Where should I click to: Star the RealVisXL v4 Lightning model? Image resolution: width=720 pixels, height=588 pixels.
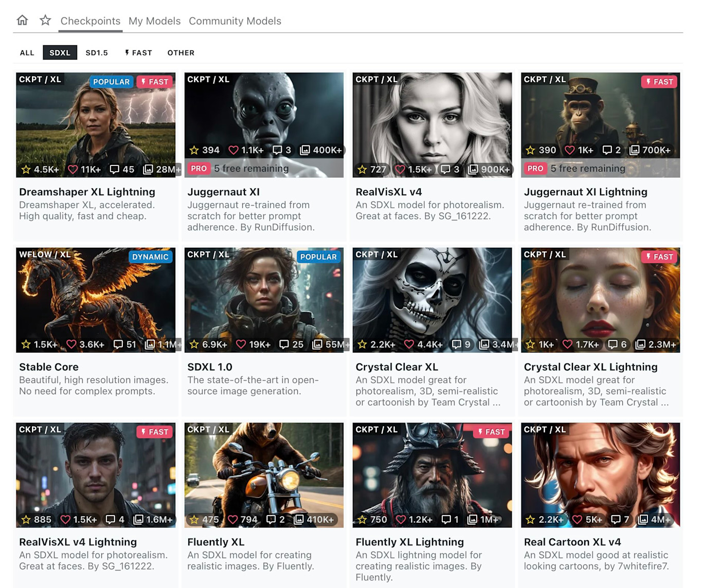(26, 520)
